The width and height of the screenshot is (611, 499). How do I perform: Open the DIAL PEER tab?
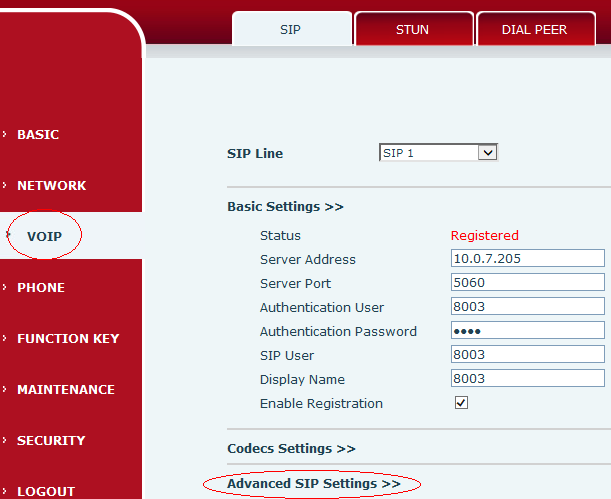(x=535, y=29)
